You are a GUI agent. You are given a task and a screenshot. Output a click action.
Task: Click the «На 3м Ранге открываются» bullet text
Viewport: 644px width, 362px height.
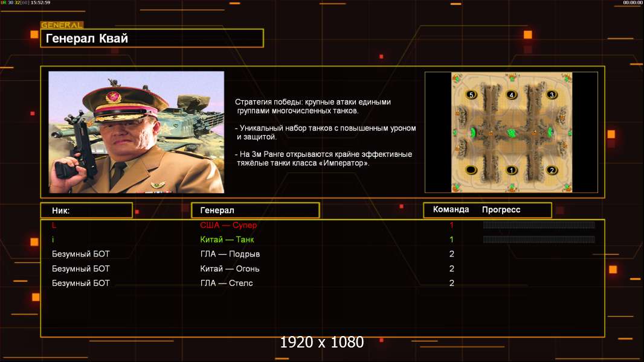(x=324, y=159)
